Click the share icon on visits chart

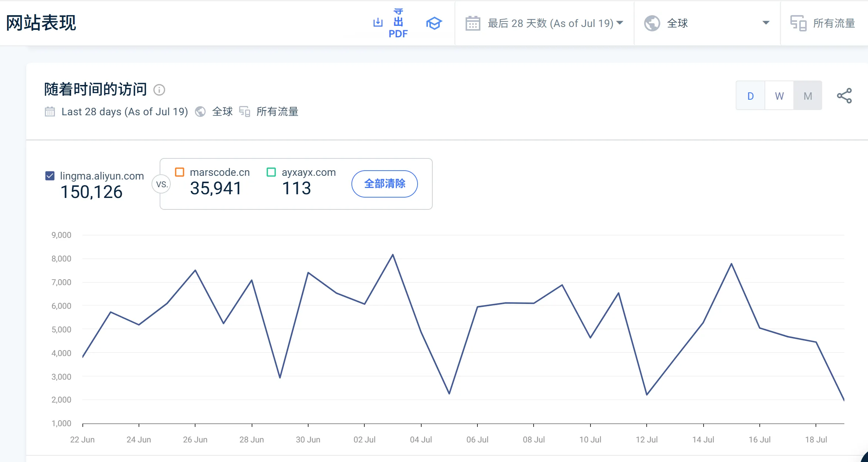point(844,96)
